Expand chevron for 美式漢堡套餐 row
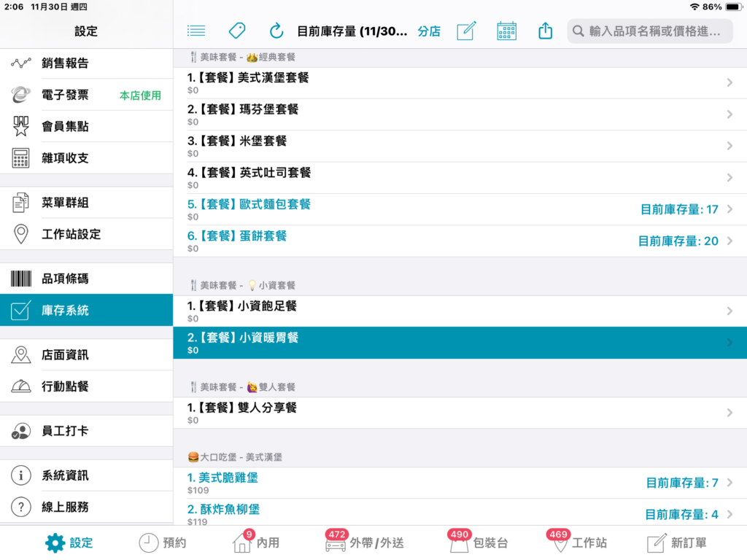This screenshot has width=747, height=560. pyautogui.click(x=729, y=83)
